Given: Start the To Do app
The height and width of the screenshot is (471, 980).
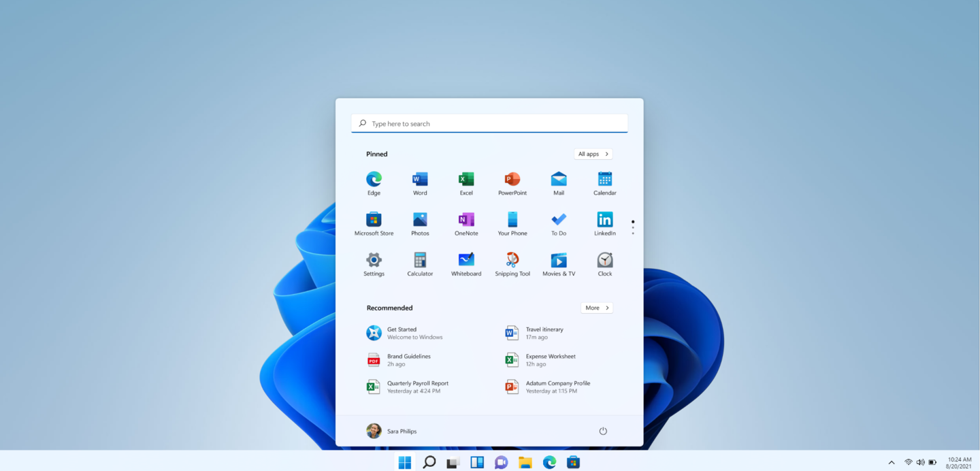Looking at the screenshot, I should [x=558, y=222].
